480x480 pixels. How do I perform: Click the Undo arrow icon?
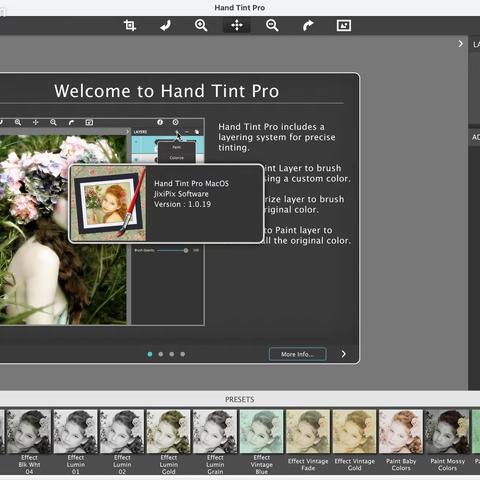[166, 25]
